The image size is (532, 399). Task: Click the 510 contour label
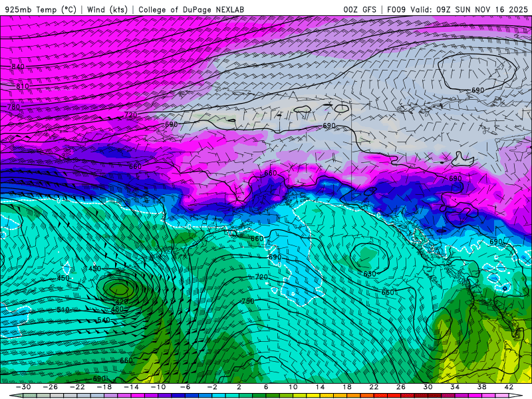(x=63, y=309)
